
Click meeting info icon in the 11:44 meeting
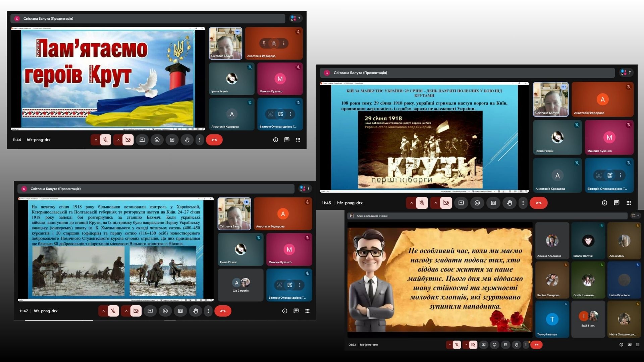click(275, 140)
